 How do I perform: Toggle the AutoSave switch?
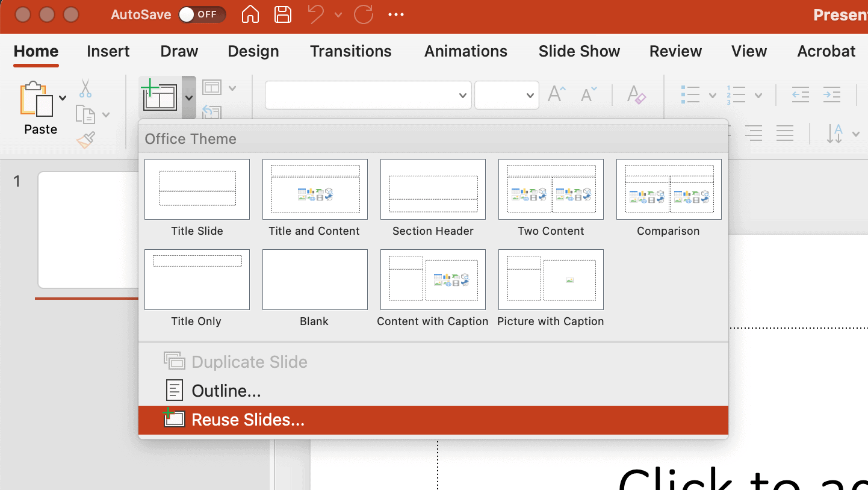pos(202,14)
